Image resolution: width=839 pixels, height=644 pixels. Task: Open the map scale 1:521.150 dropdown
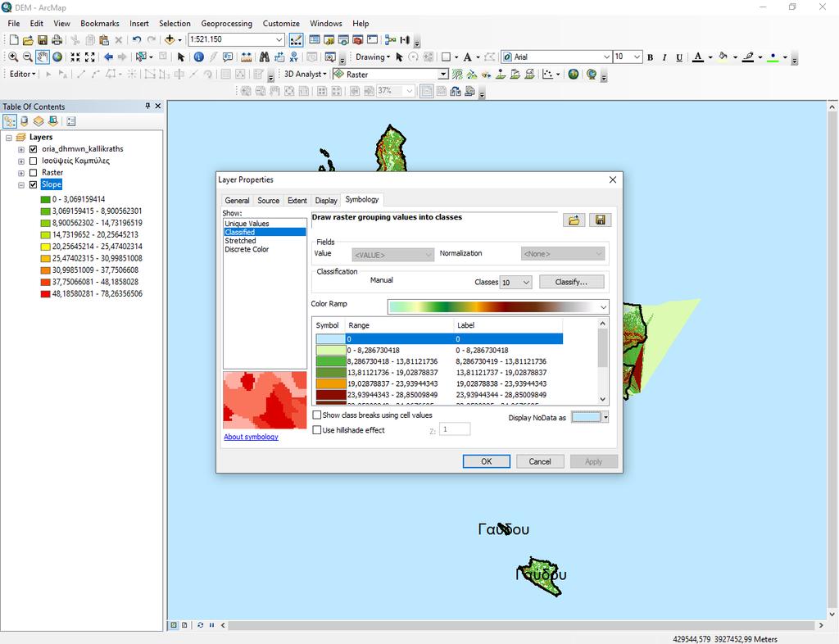click(279, 39)
